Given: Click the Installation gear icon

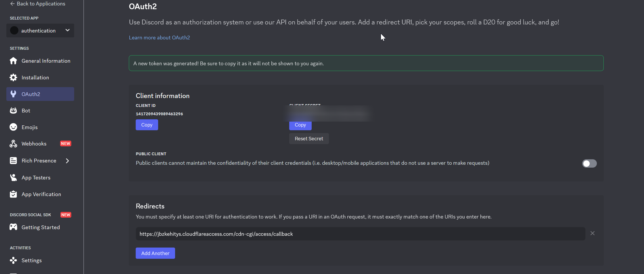Looking at the screenshot, I should click(13, 78).
